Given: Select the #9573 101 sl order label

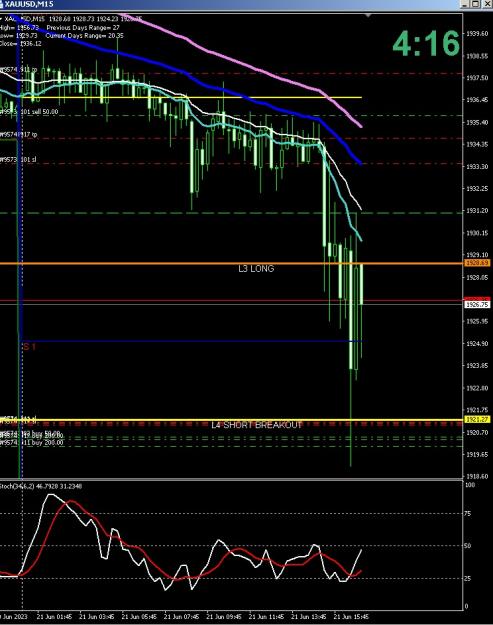Looking at the screenshot, I should [x=18, y=159].
